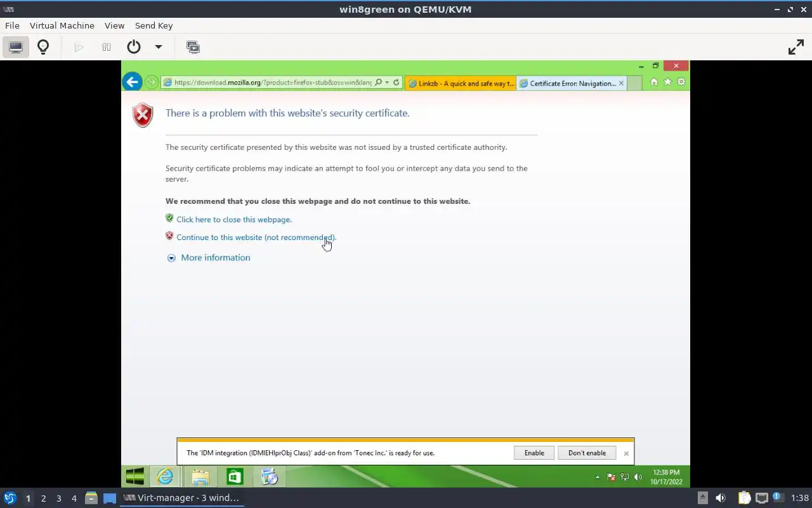Select the Virt-manager taskbar entry
The height and width of the screenshot is (508, 812).
point(181,498)
